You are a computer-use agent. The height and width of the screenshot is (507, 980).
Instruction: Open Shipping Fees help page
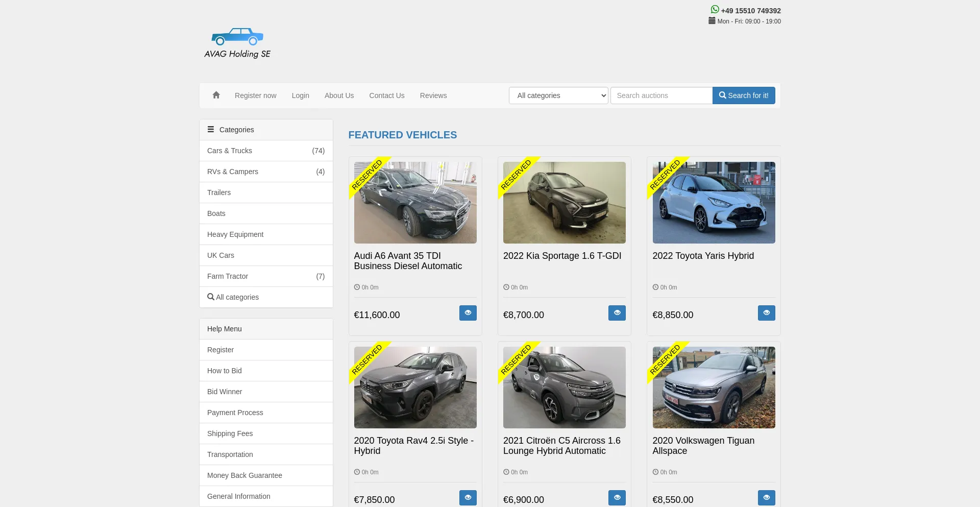[x=266, y=433]
